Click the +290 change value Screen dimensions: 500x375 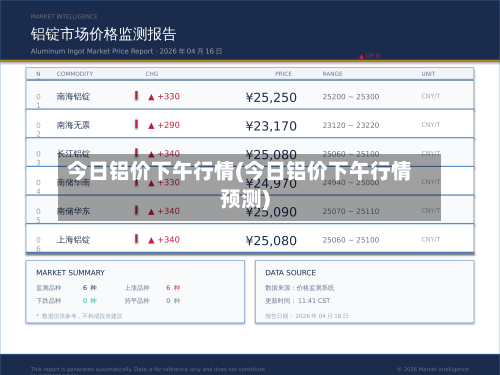tap(169, 125)
